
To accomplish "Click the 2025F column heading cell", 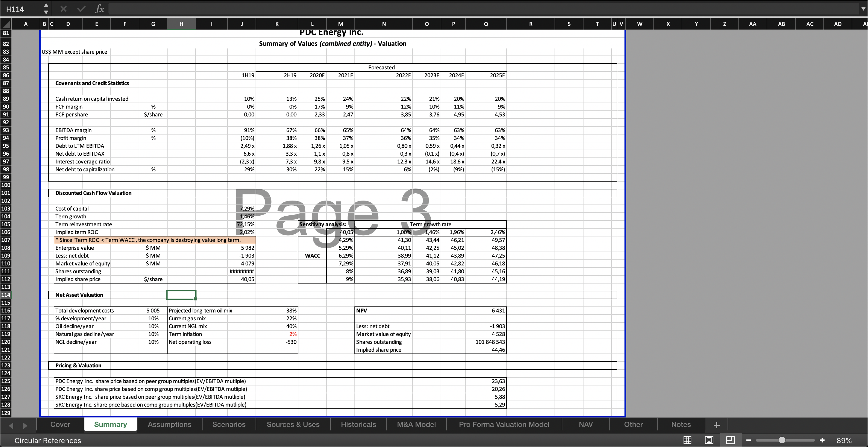I will pos(486,75).
